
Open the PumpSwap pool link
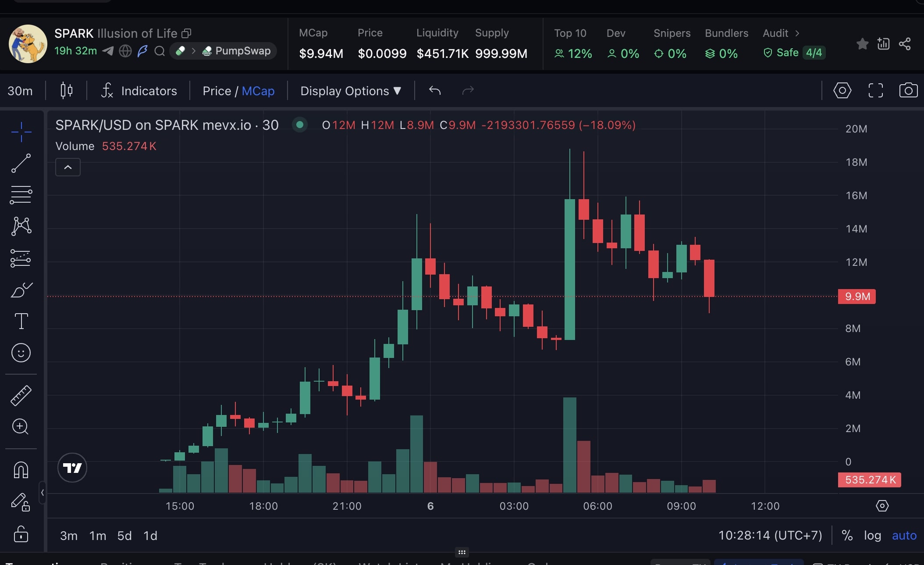(237, 51)
